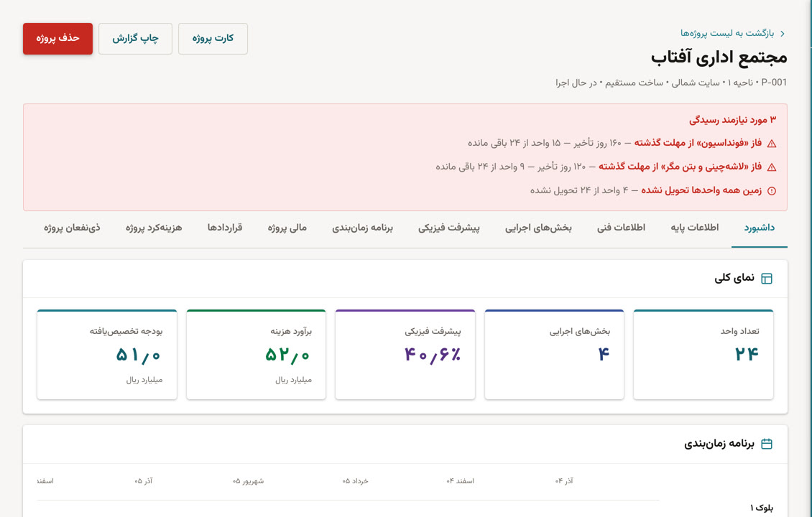
Task: Click the شهریور ۰۵ timeline month label
Action: point(248,481)
